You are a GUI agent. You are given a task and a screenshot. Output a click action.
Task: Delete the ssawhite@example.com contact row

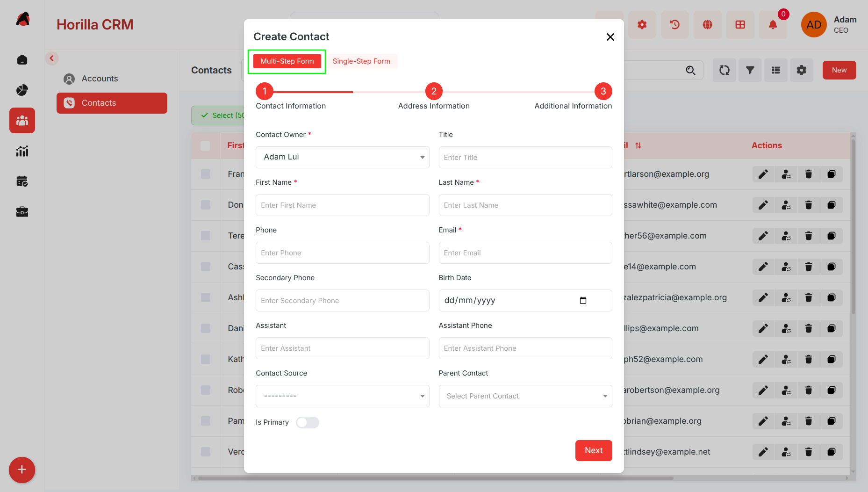point(809,205)
